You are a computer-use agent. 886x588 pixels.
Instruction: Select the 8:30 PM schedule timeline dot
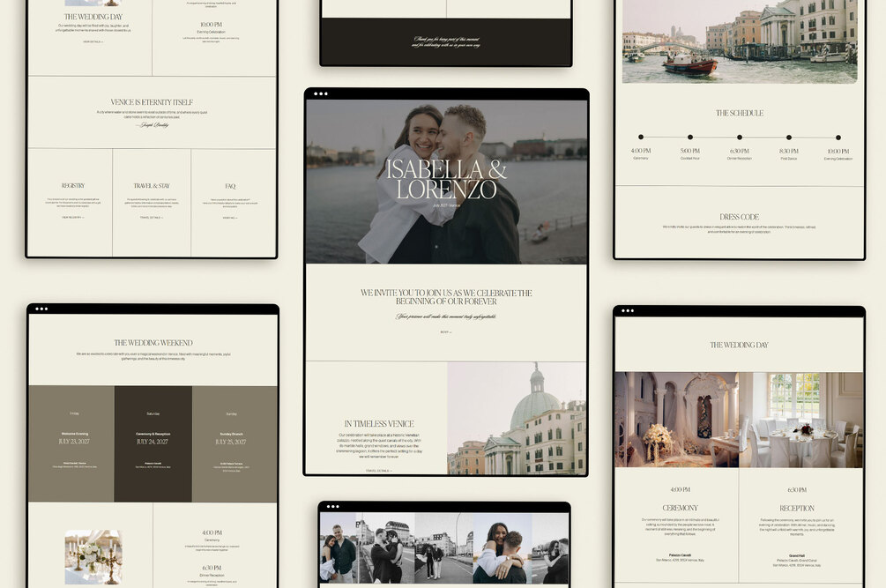[789, 138]
